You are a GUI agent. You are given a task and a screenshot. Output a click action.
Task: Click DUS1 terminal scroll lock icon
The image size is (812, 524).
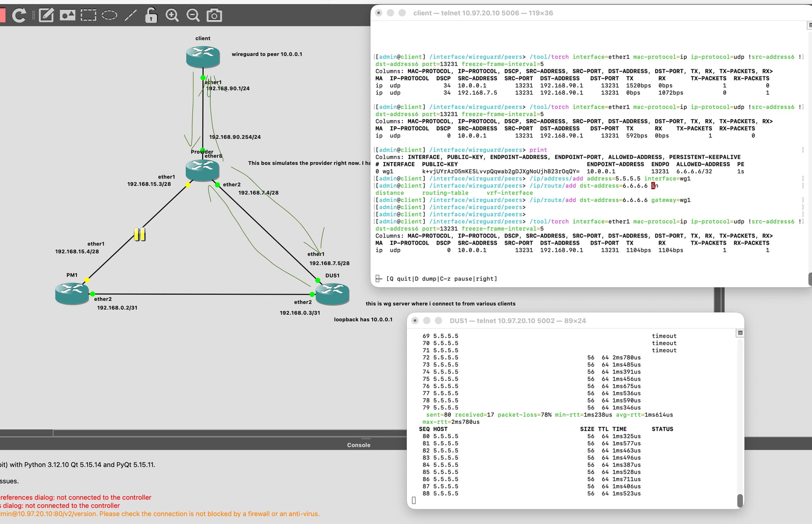(x=740, y=333)
